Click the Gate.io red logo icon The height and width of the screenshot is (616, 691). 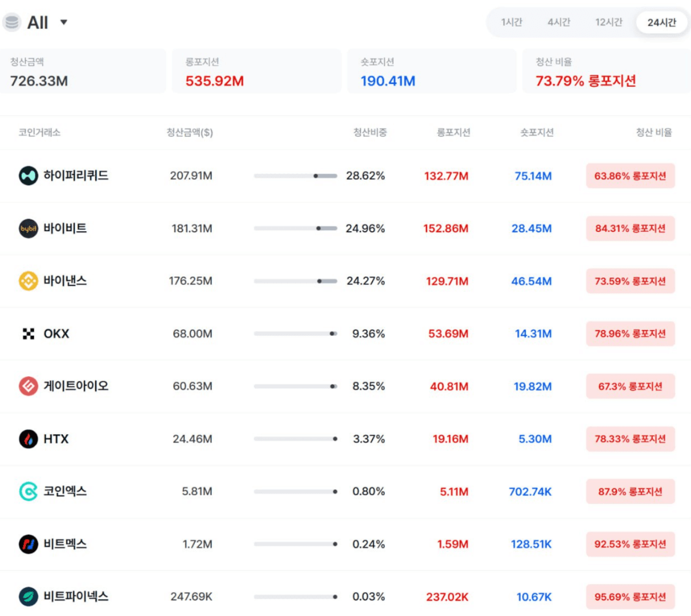click(28, 386)
